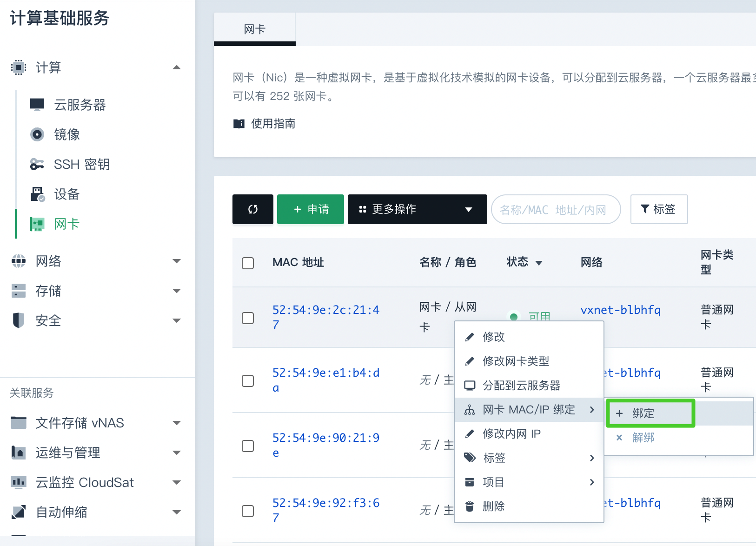Click the 镜像 disc icon

(x=37, y=134)
